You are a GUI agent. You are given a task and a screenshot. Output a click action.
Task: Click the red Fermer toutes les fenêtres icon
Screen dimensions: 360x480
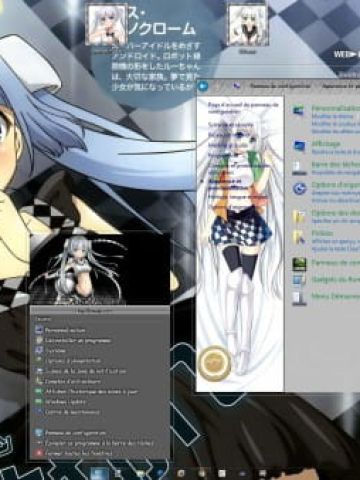(x=39, y=453)
